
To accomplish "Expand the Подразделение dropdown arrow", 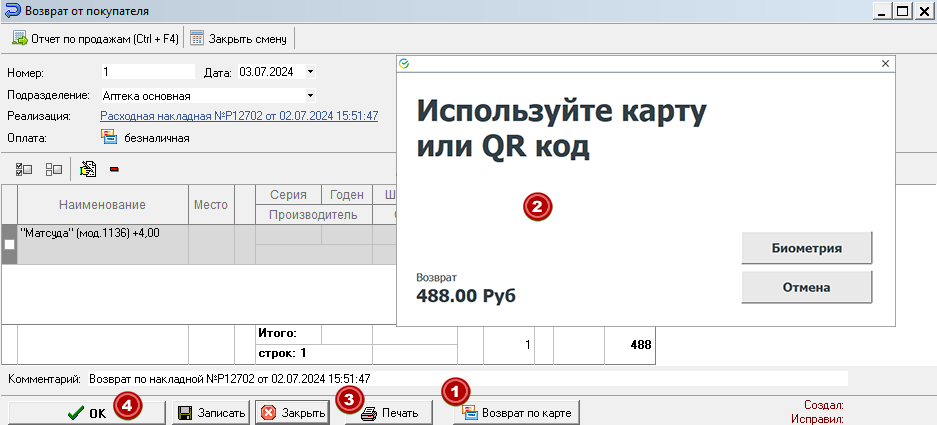I will [310, 95].
